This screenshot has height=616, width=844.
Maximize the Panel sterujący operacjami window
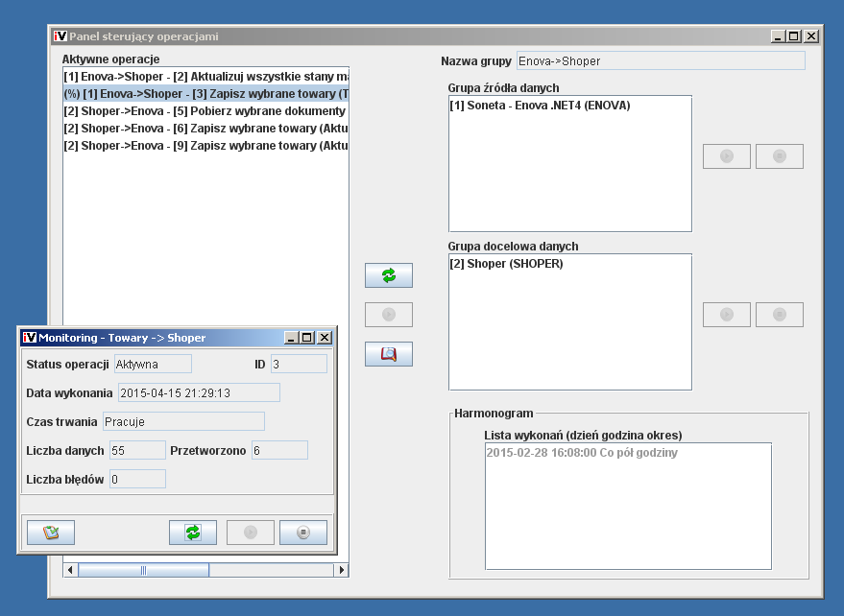(x=794, y=36)
